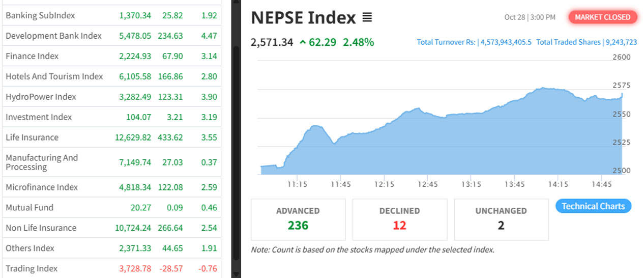Open the NEPSE Index hamburger menu icon

pyautogui.click(x=367, y=18)
